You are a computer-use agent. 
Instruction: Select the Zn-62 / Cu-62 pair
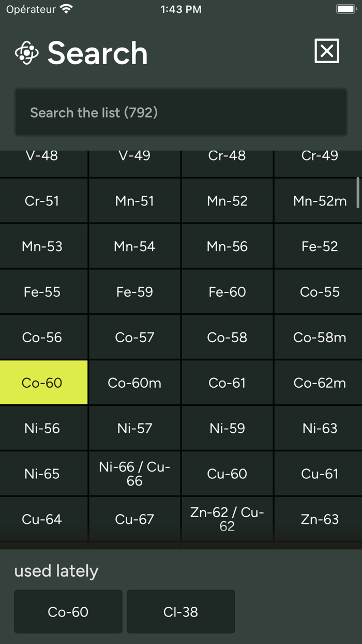point(227,519)
